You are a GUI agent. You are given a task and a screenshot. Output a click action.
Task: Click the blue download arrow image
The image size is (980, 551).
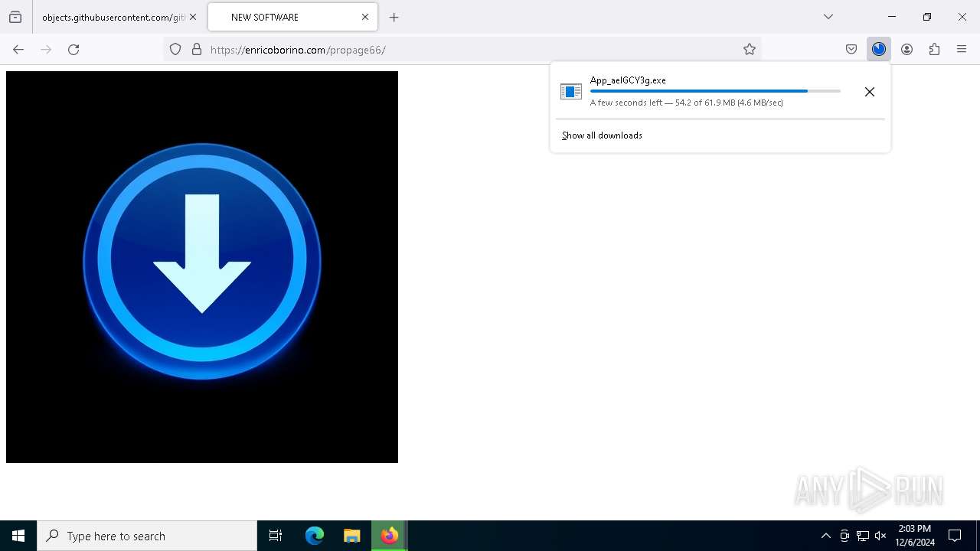(202, 267)
